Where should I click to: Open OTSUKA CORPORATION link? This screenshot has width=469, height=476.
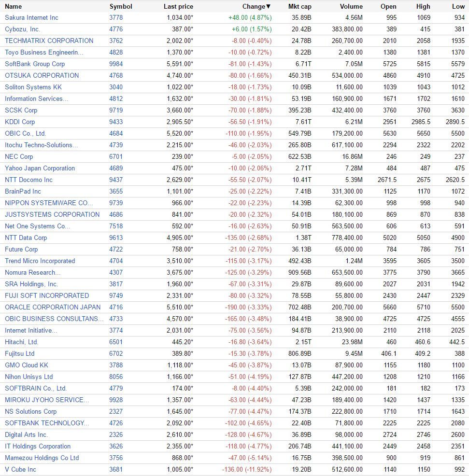[x=42, y=76]
